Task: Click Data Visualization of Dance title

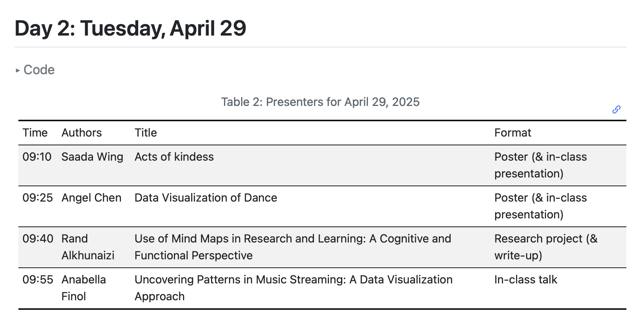Action: tap(206, 198)
